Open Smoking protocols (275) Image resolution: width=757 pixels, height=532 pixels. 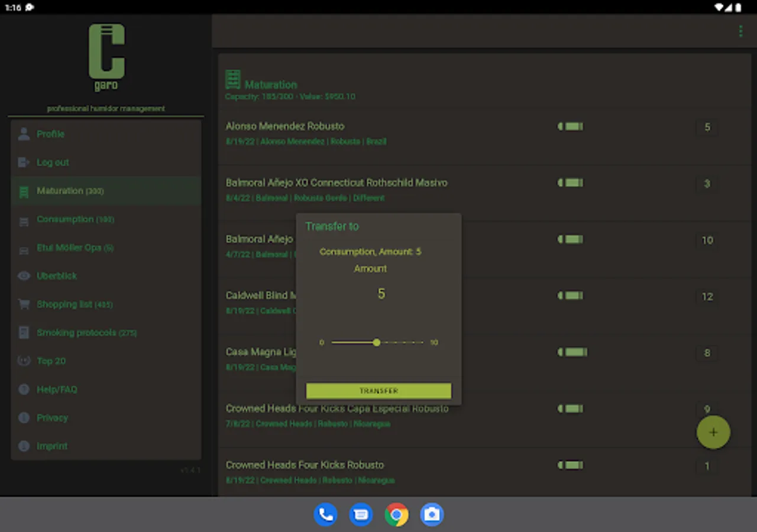click(106, 333)
